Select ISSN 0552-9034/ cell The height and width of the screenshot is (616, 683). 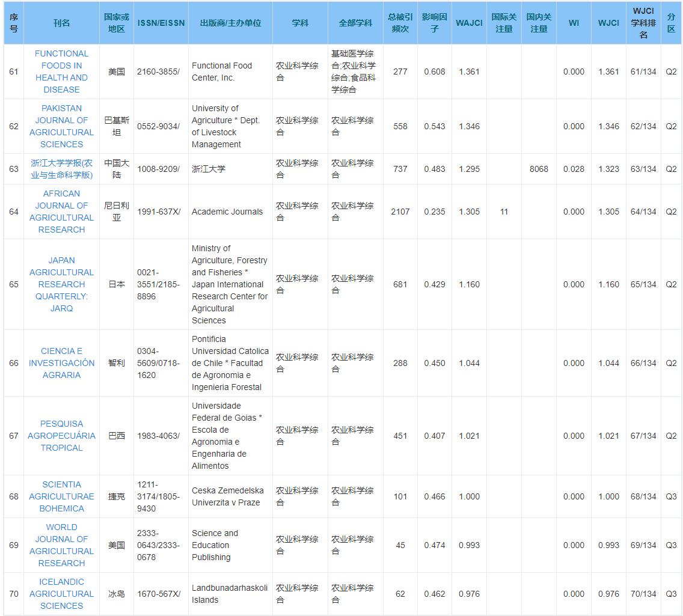pyautogui.click(x=161, y=126)
